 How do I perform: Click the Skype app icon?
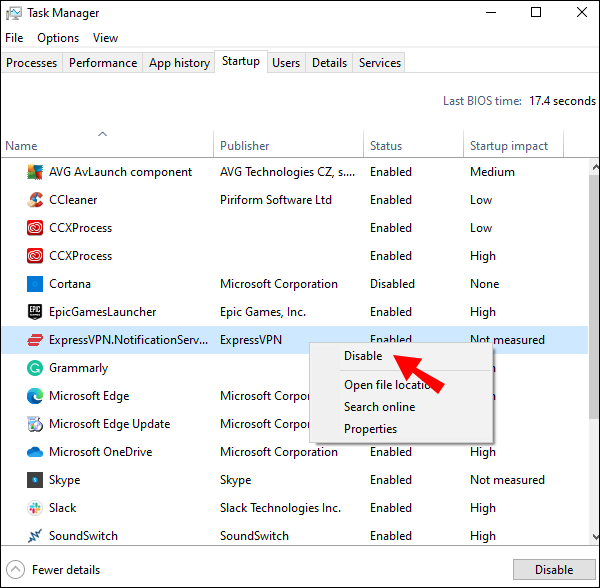[x=35, y=480]
